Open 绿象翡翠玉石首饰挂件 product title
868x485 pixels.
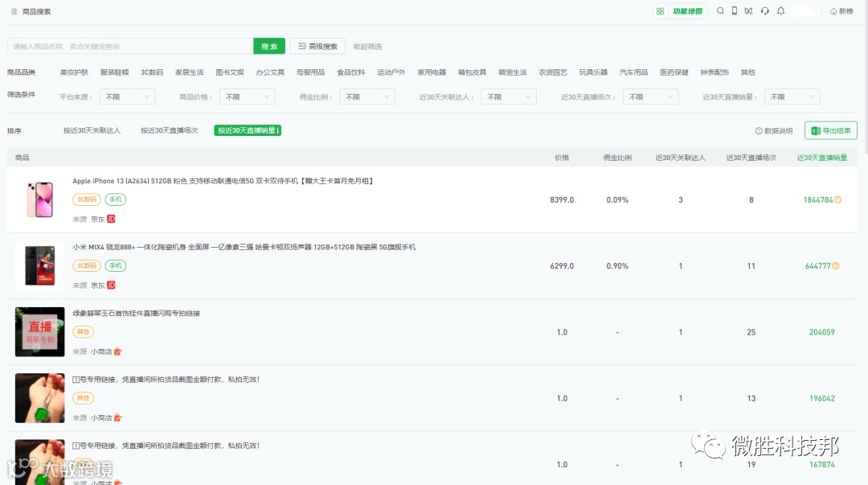coord(136,314)
